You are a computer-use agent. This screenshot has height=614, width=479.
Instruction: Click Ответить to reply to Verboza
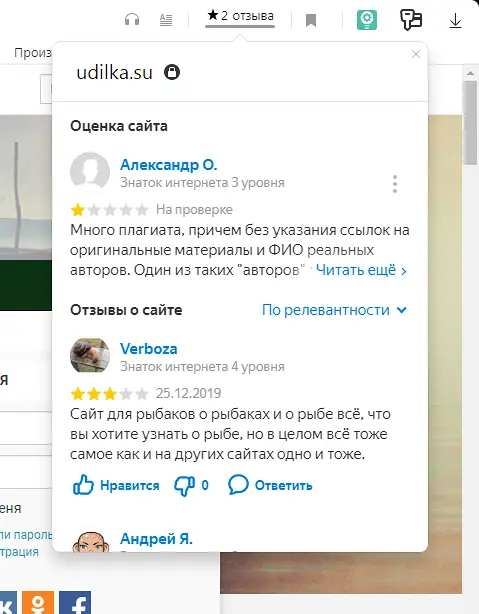270,485
